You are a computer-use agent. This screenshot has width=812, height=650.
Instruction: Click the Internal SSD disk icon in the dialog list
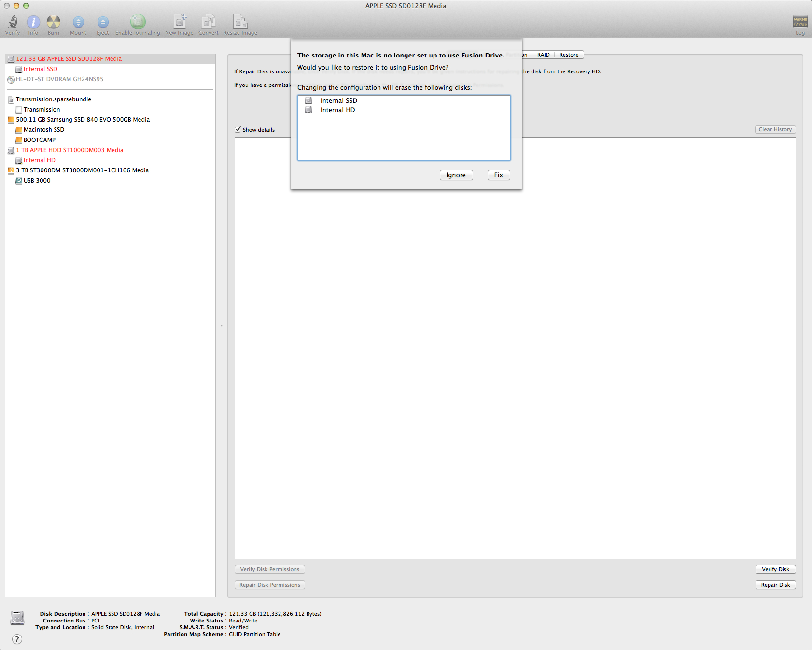[308, 100]
